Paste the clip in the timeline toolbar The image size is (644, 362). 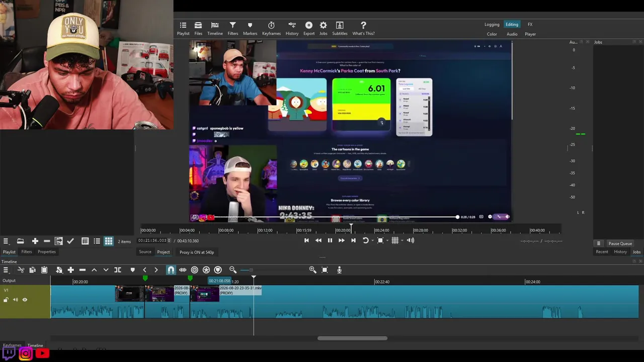(44, 270)
